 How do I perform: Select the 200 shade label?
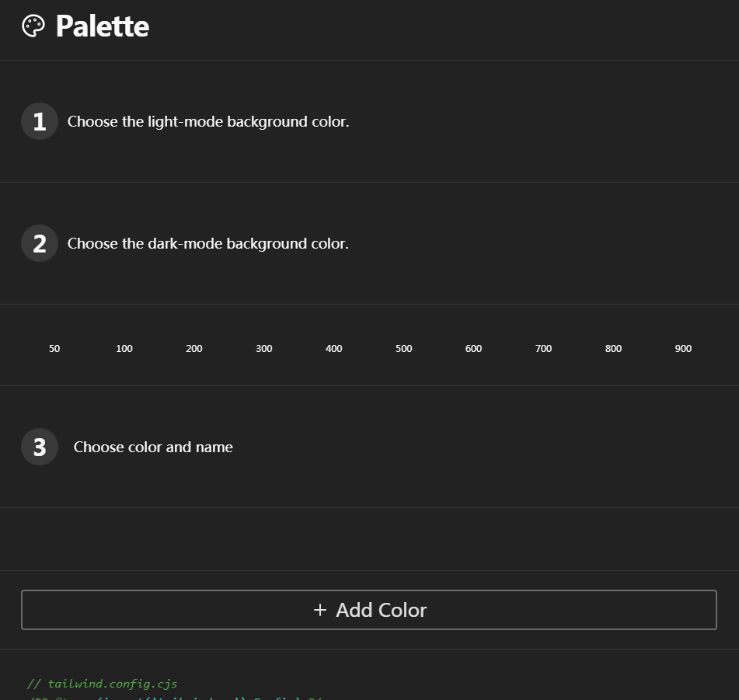(x=194, y=348)
